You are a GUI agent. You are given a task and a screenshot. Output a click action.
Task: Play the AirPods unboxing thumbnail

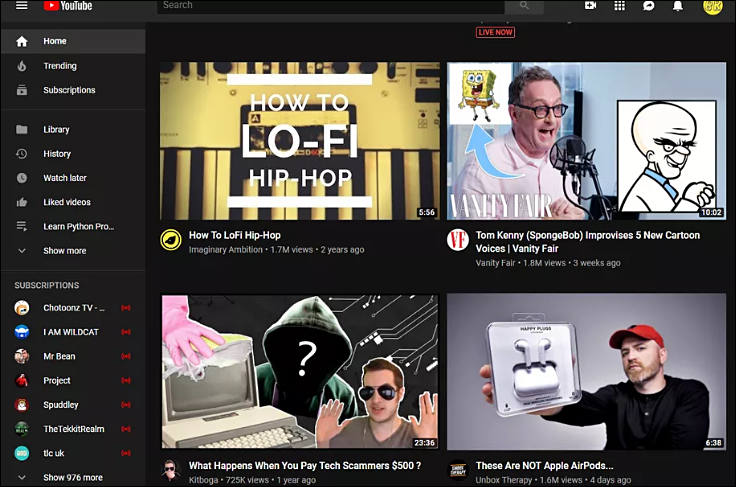(587, 371)
